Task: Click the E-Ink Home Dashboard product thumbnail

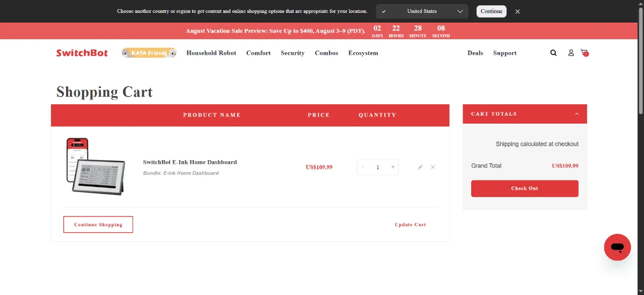Action: pyautogui.click(x=96, y=167)
